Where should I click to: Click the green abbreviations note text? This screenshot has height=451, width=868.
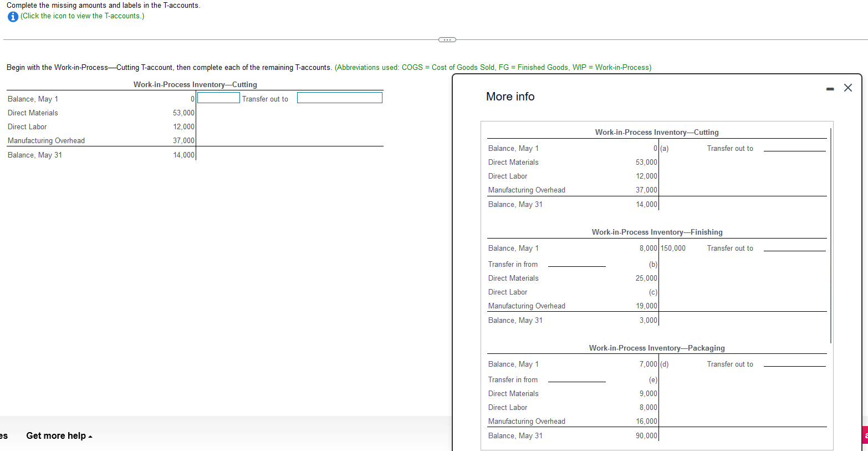click(x=493, y=68)
